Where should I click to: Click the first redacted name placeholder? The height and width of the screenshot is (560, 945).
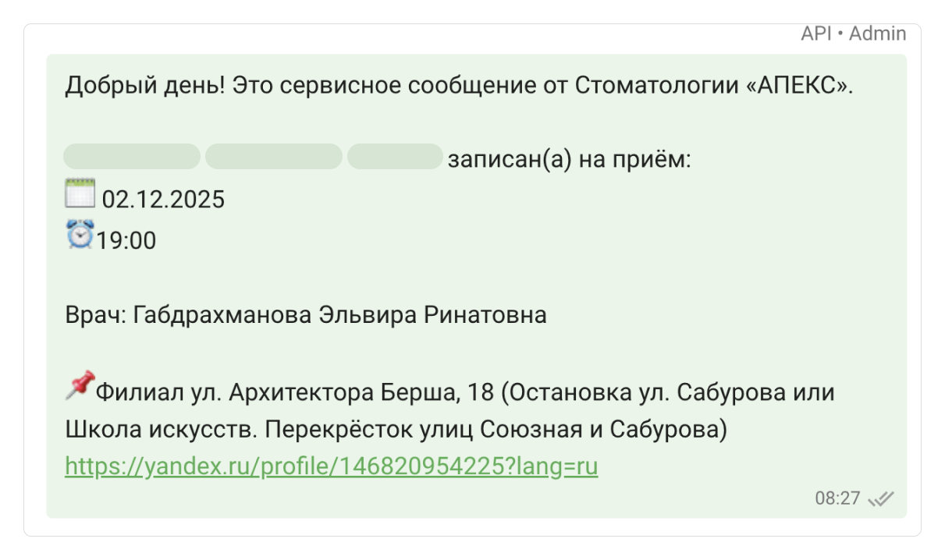tap(131, 157)
